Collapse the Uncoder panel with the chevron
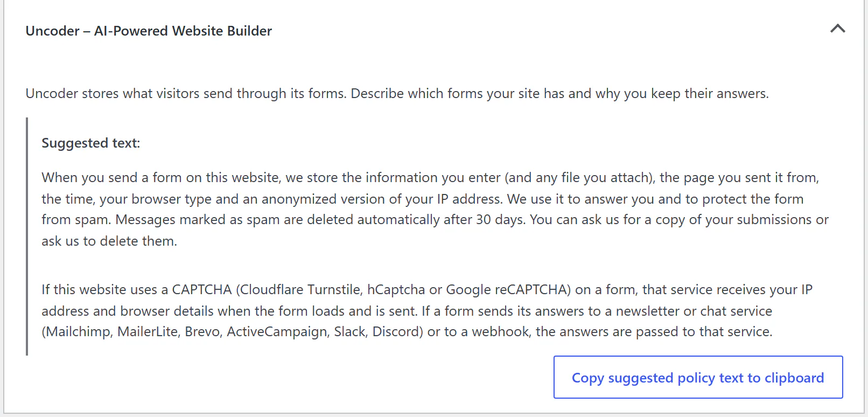 click(x=837, y=29)
